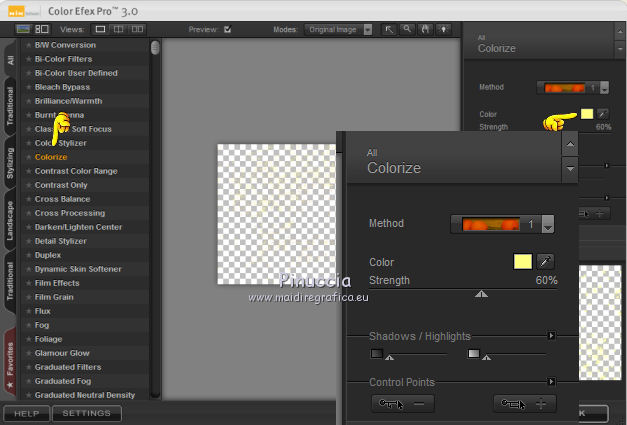Click the SETTINGS button

coord(86,413)
